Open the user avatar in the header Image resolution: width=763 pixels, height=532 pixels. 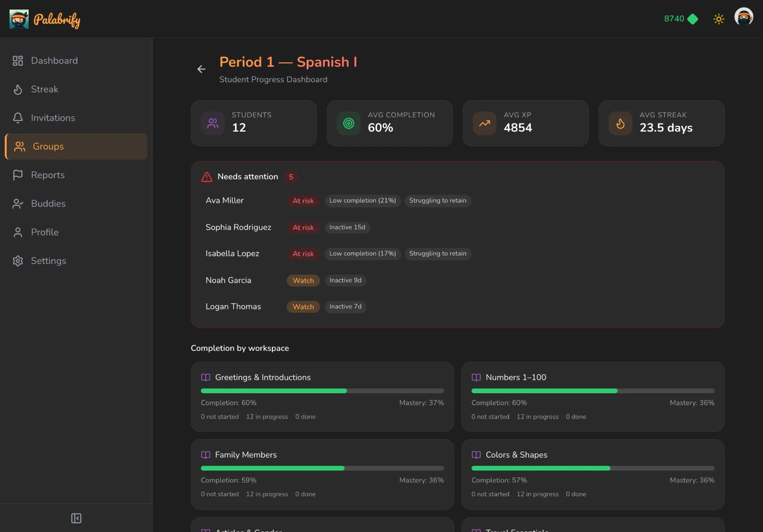(743, 17)
